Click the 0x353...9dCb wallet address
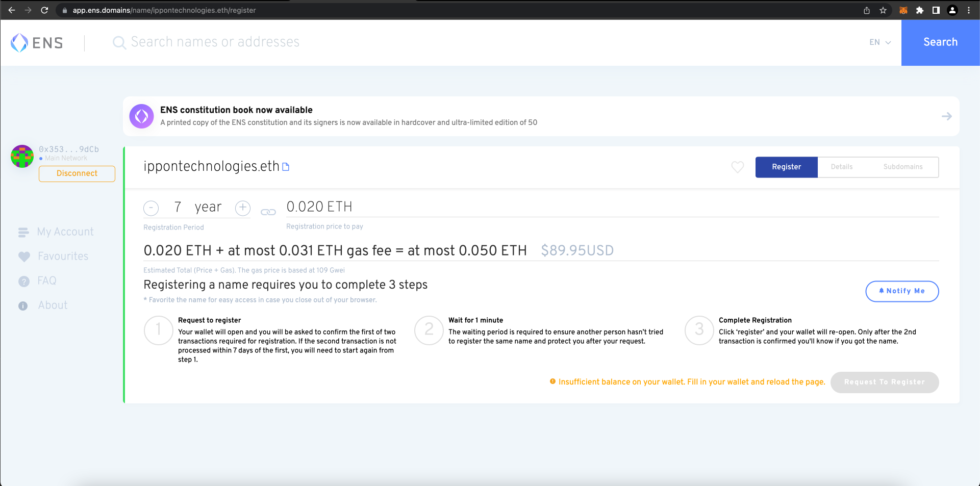This screenshot has height=486, width=980. pyautogui.click(x=69, y=149)
